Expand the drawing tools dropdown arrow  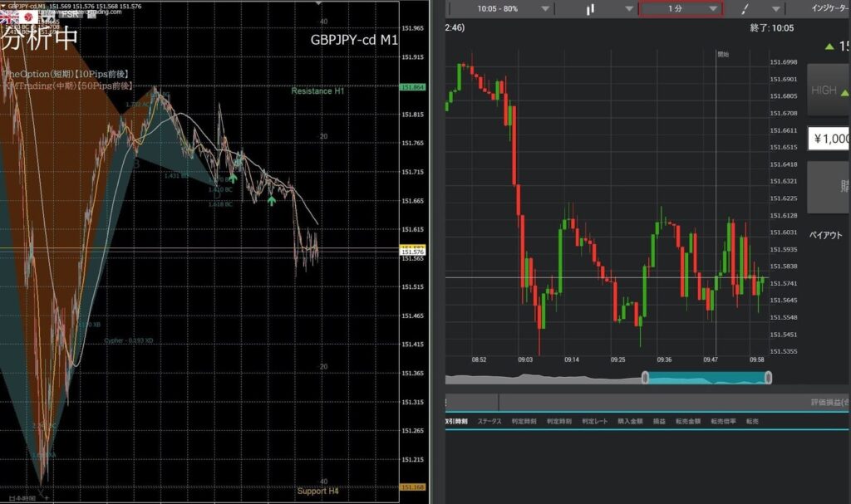776,8
